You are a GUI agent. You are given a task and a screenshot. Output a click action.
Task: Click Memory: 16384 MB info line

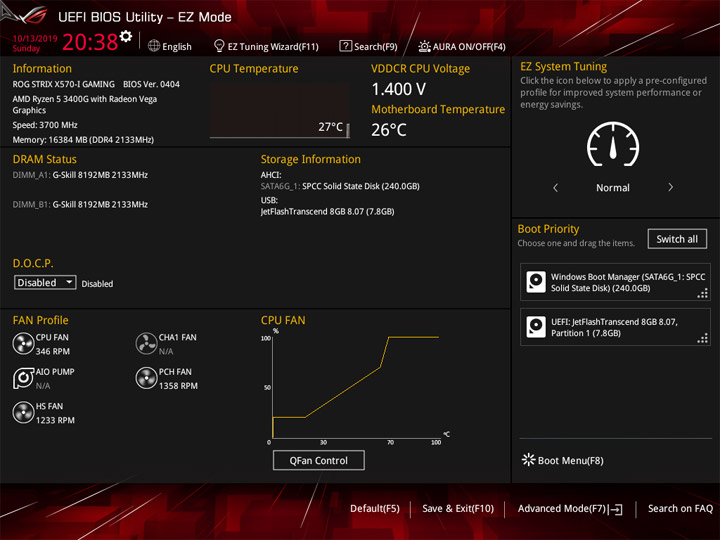point(83,140)
